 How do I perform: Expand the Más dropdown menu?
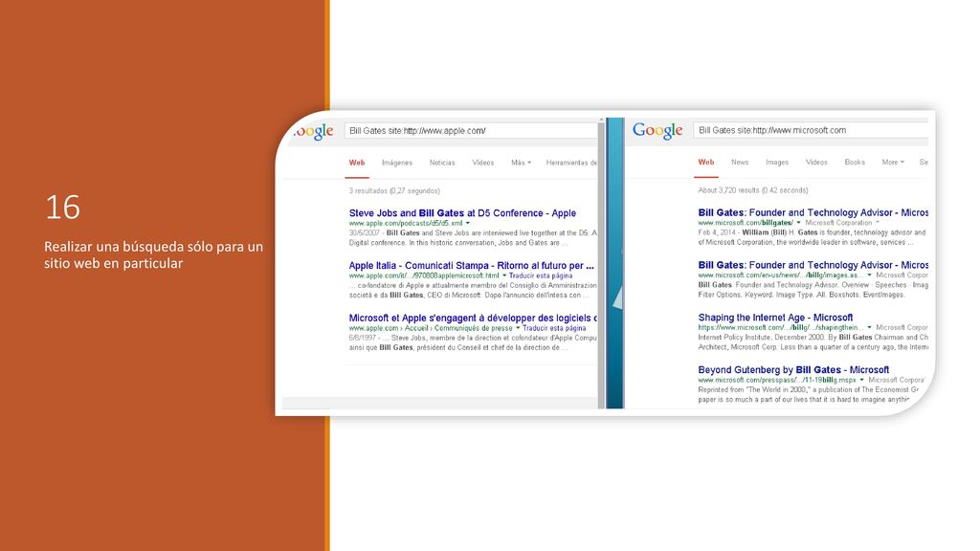click(x=521, y=163)
